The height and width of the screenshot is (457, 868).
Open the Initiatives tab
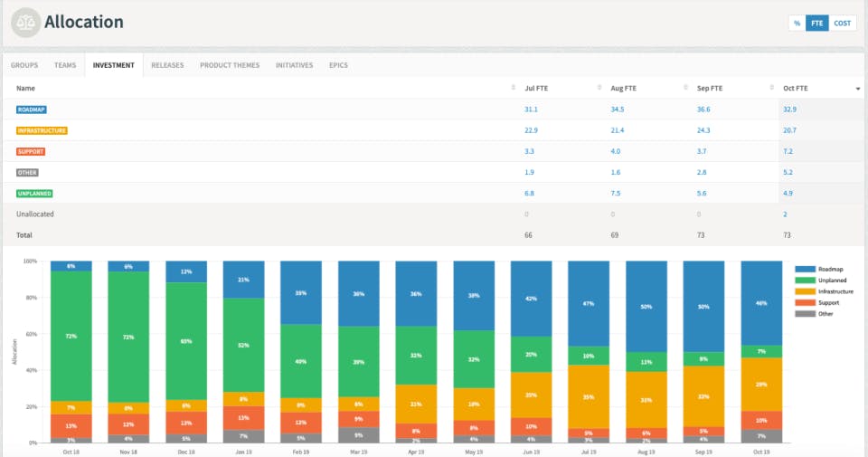coord(295,65)
